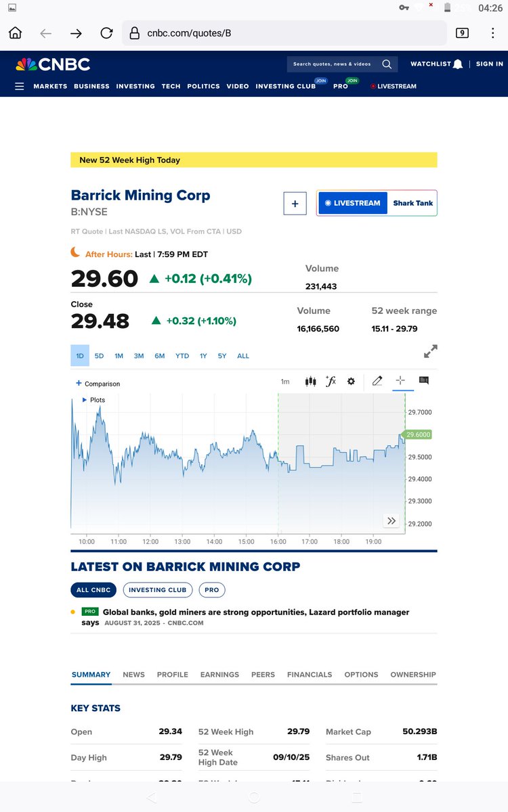Click the SIGN IN link
Image resolution: width=508 pixels, height=812 pixels.
tap(490, 64)
